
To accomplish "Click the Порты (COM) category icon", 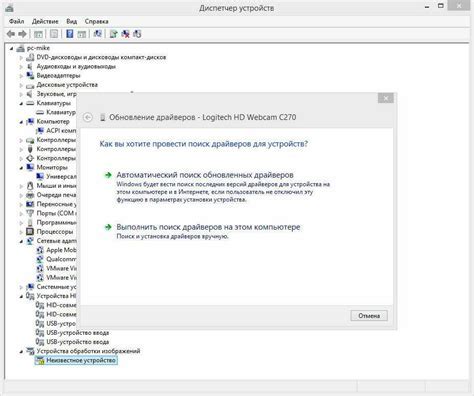I will pos(30,213).
